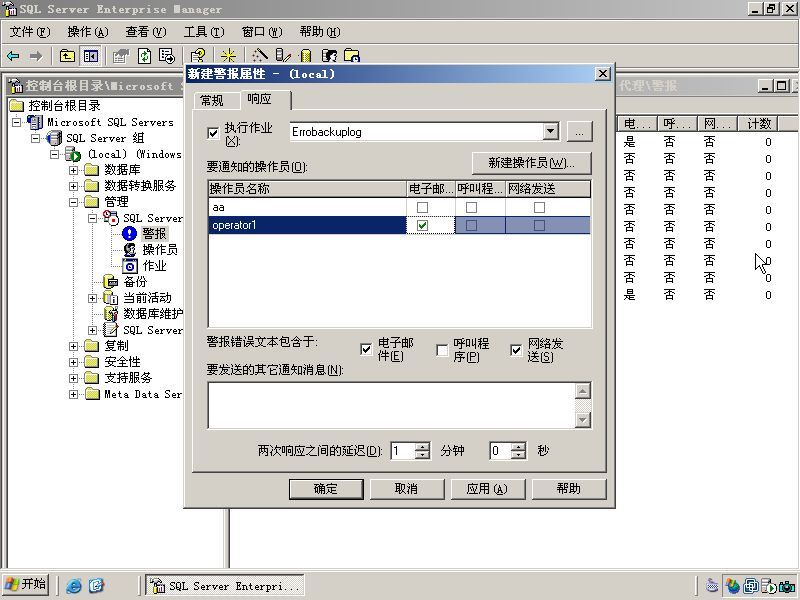Click the ... browse button beside job
800x600 pixels.
click(580, 132)
